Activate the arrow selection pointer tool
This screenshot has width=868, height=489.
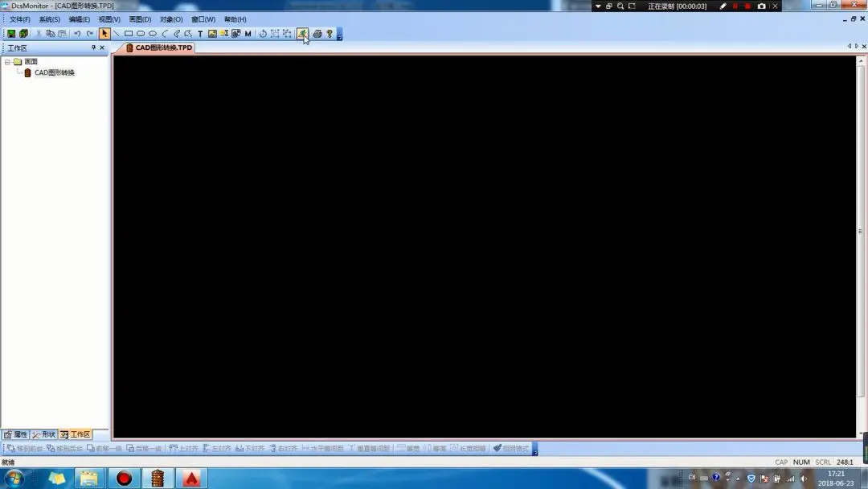coord(104,34)
